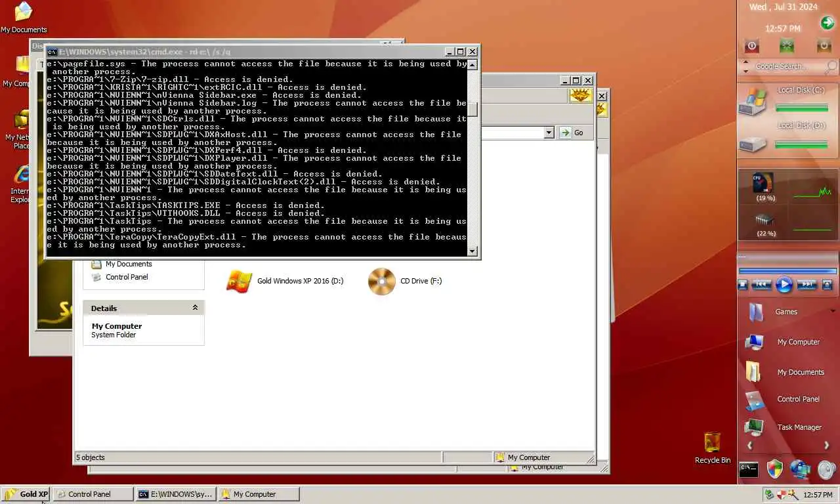The height and width of the screenshot is (504, 840).
Task: Click the cmd.exe window title bar icon
Action: 52,51
